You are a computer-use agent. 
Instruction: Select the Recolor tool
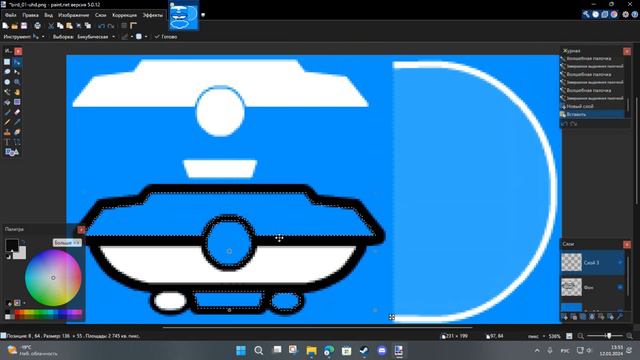click(x=17, y=132)
